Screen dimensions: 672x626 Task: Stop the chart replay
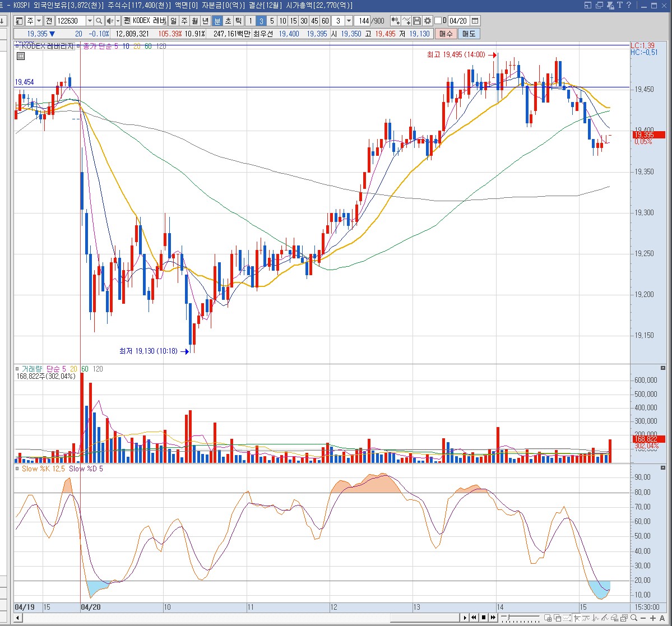484,618
